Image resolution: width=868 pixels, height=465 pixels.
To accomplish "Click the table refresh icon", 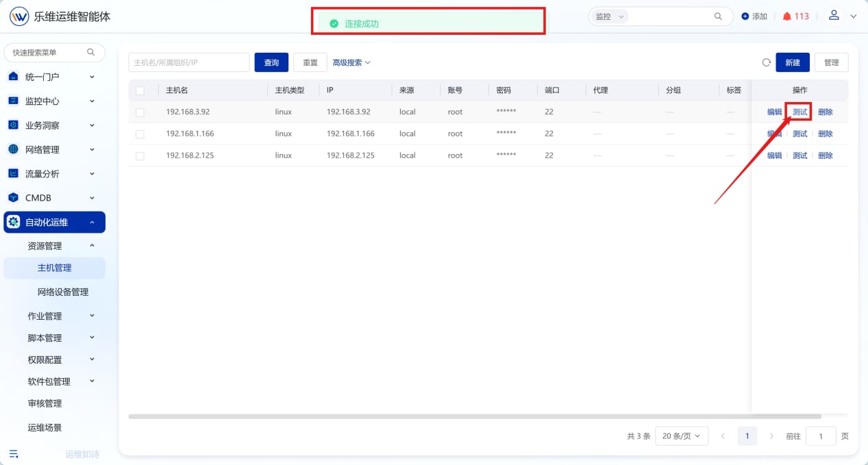I will coord(767,62).
